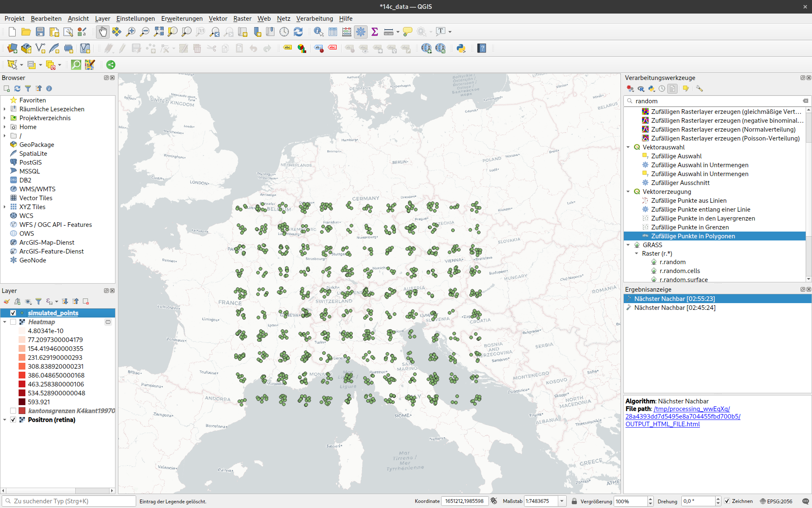Uncheck the simulated_points layer visibility
Viewport: 812px width, 508px height.
click(13, 313)
